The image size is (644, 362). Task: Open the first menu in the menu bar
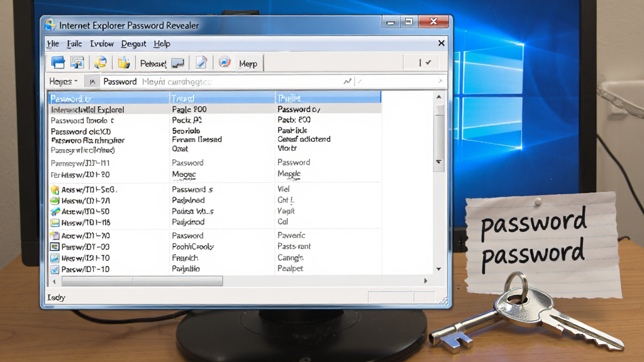click(53, 43)
